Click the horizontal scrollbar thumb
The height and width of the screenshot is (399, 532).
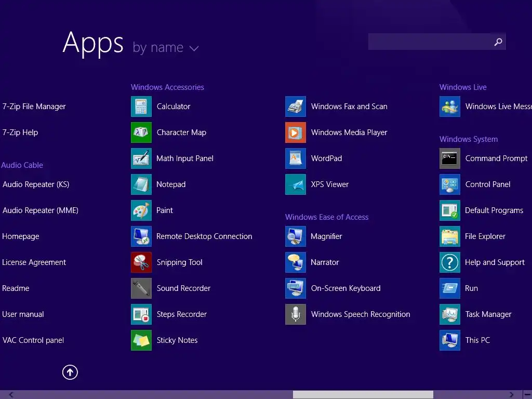[x=363, y=395]
